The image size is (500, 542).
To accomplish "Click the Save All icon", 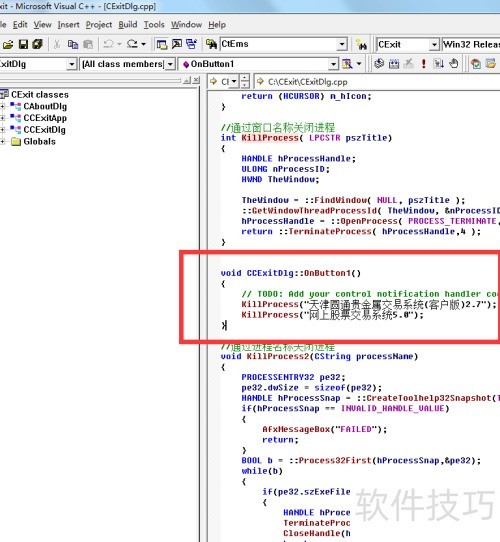I will (x=37, y=44).
